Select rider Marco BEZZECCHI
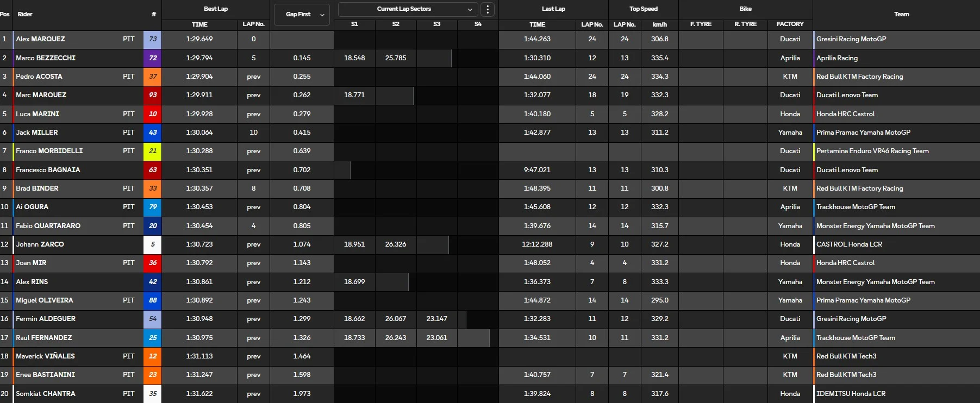The image size is (980, 403). click(x=46, y=58)
